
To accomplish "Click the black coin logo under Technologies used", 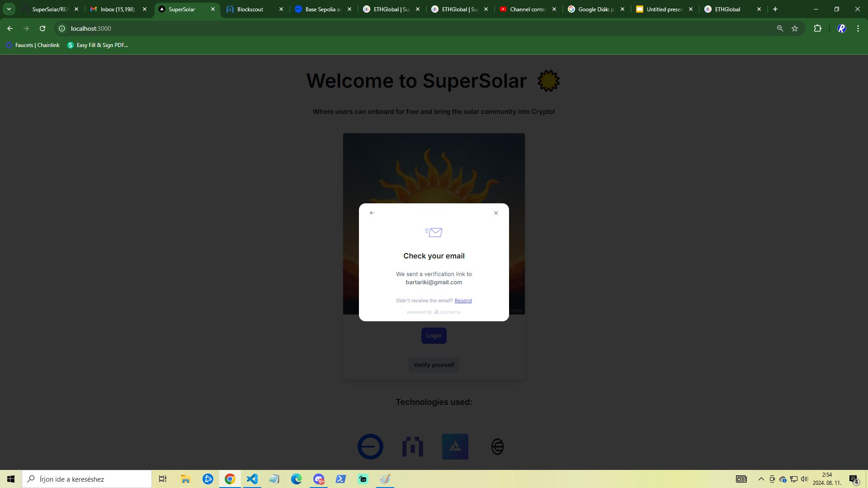I will (497, 447).
